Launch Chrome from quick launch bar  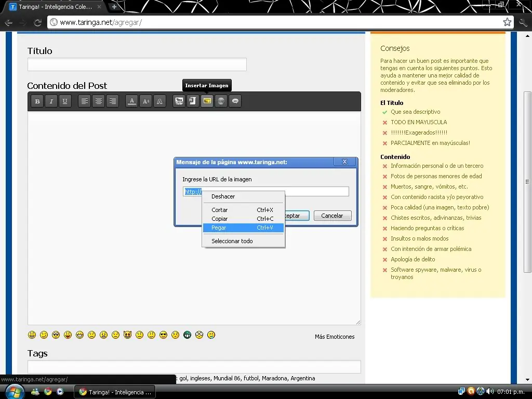(x=48, y=392)
